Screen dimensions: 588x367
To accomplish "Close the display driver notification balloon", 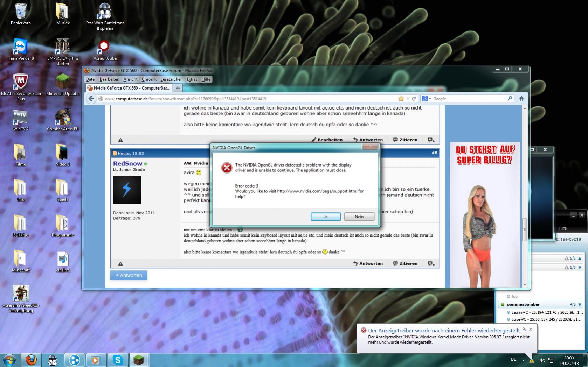I will click(x=531, y=329).
